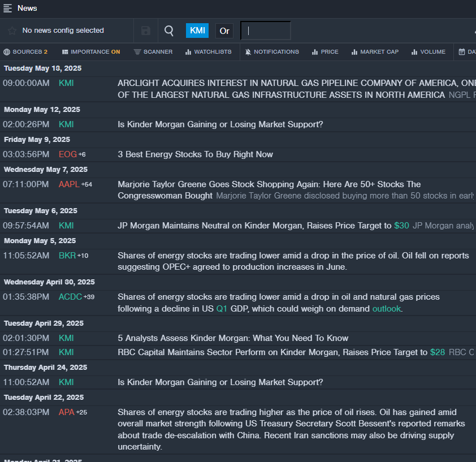Open the Watchlists filter

click(208, 52)
